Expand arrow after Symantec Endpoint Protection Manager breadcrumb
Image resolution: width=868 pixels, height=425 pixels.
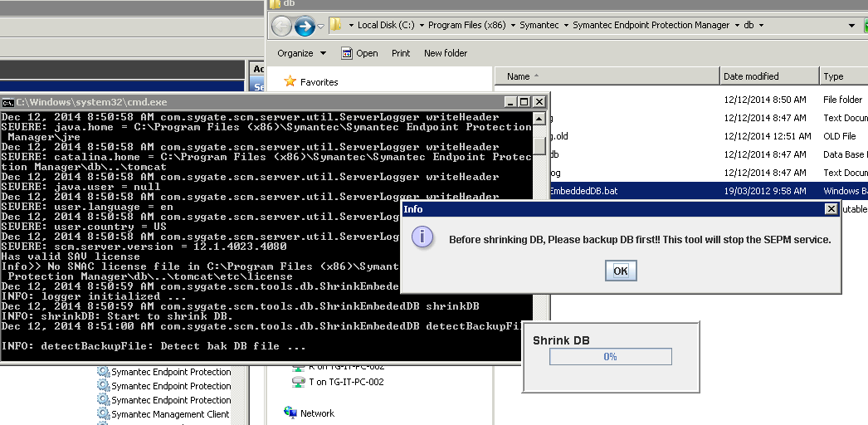(737, 26)
